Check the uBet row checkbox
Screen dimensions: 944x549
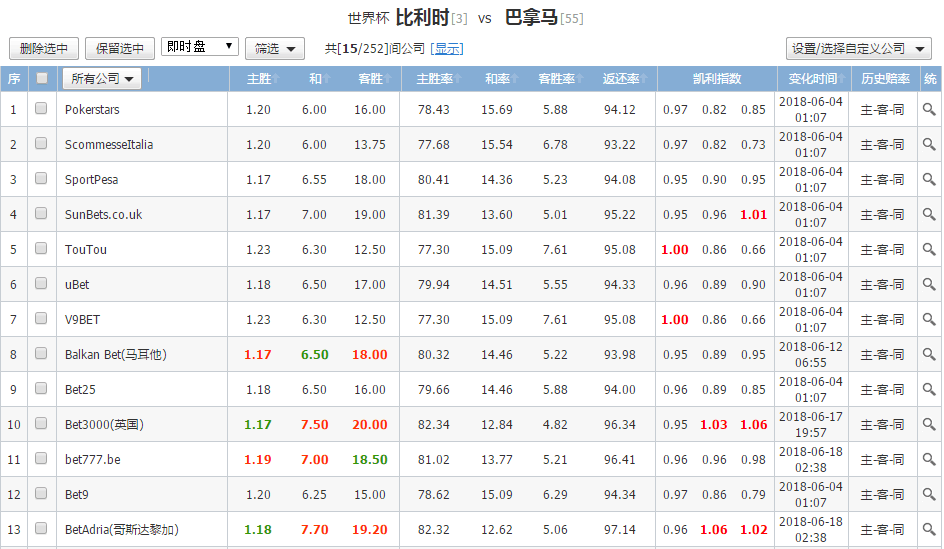point(41,282)
